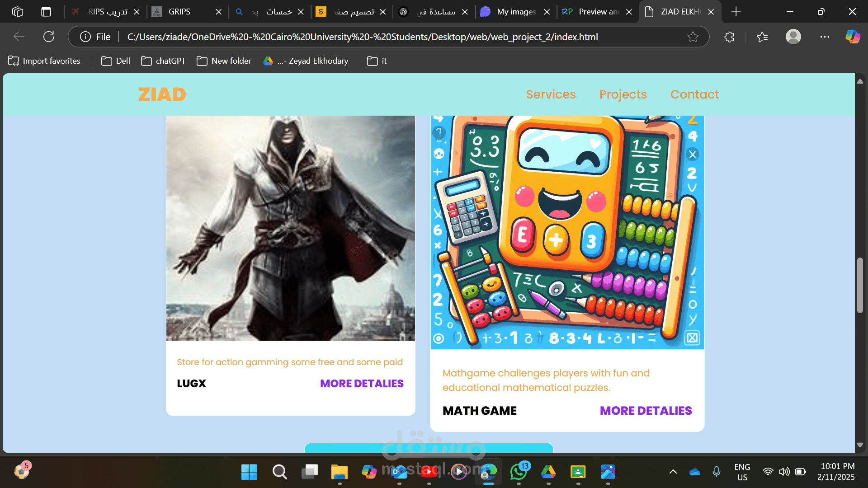Screen dimensions: 868x488
Task: Open a new browser tab
Action: pos(736,12)
